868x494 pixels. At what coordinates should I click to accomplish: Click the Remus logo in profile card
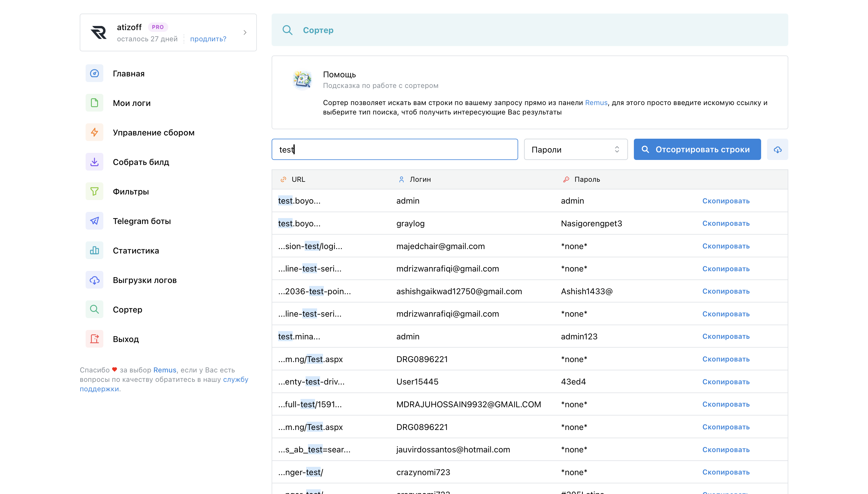(x=99, y=32)
